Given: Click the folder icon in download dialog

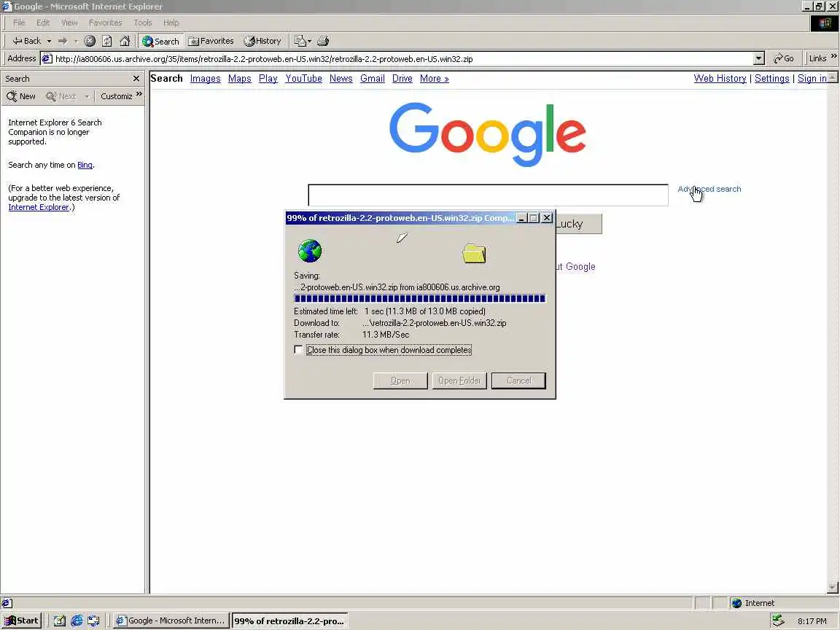Looking at the screenshot, I should click(473, 254).
